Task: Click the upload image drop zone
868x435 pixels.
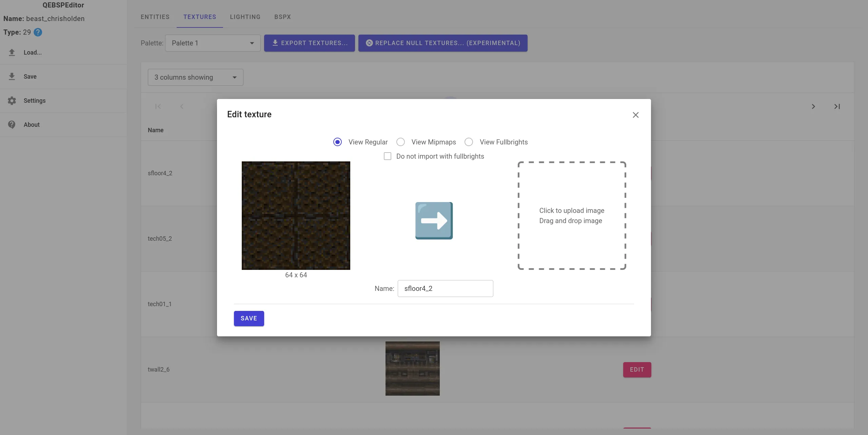Action: pyautogui.click(x=572, y=216)
